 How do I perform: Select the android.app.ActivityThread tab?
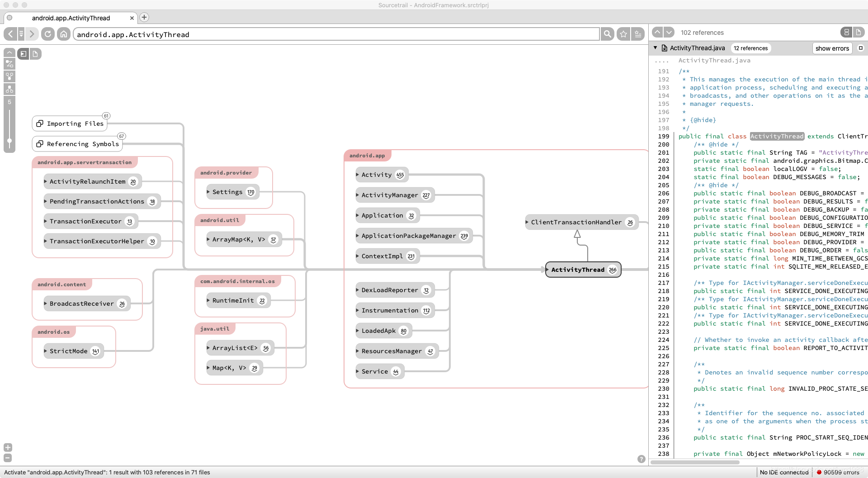pyautogui.click(x=71, y=18)
